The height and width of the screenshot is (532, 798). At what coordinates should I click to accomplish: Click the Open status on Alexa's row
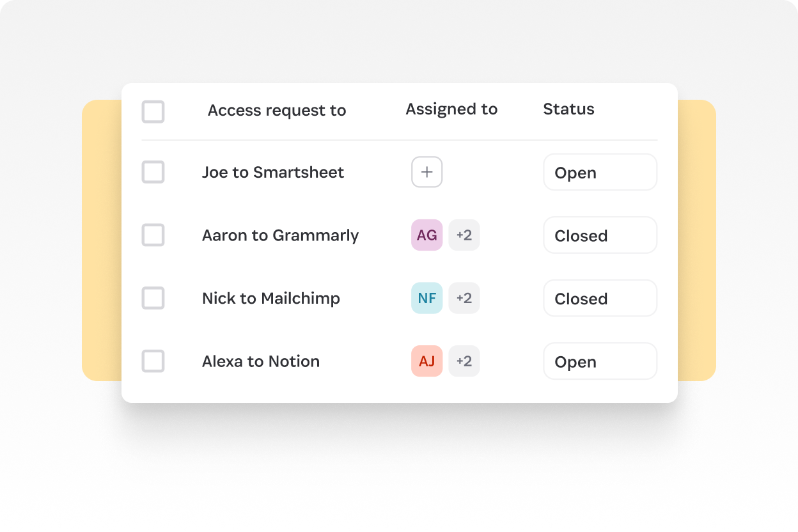(x=600, y=361)
